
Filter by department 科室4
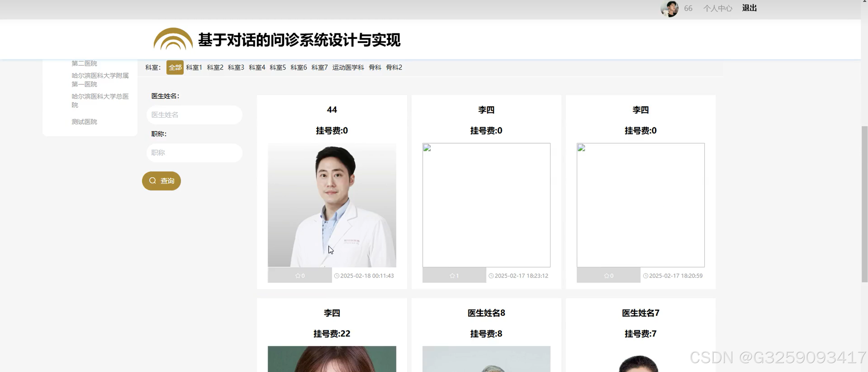click(257, 67)
